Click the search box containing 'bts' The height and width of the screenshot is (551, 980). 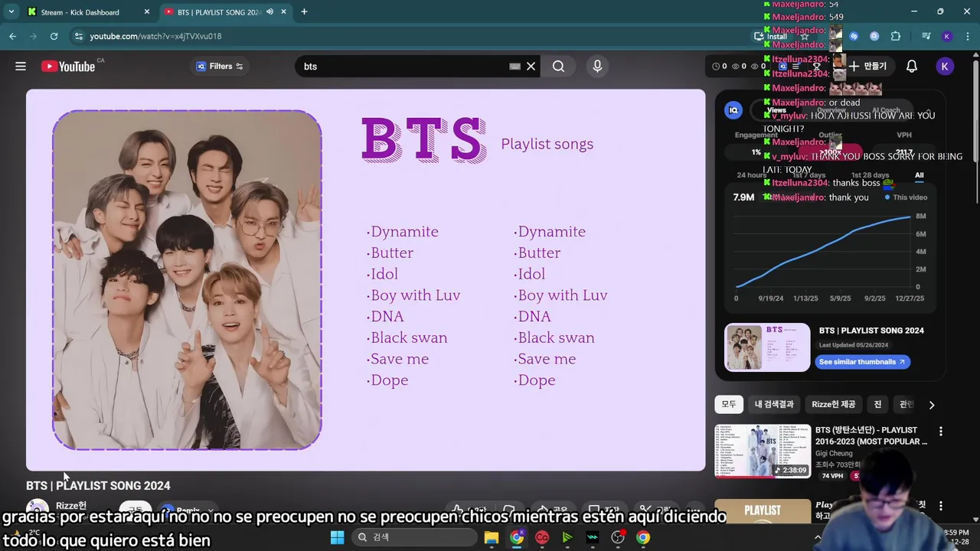tap(406, 67)
